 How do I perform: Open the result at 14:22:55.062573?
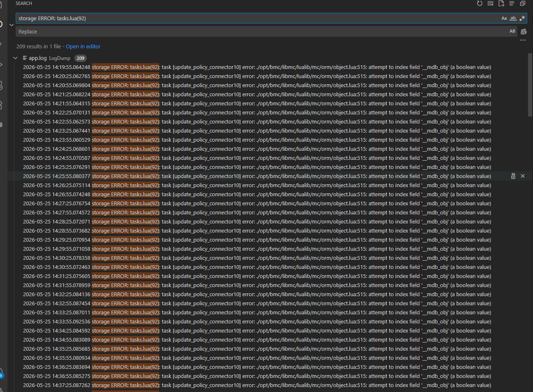(x=257, y=121)
